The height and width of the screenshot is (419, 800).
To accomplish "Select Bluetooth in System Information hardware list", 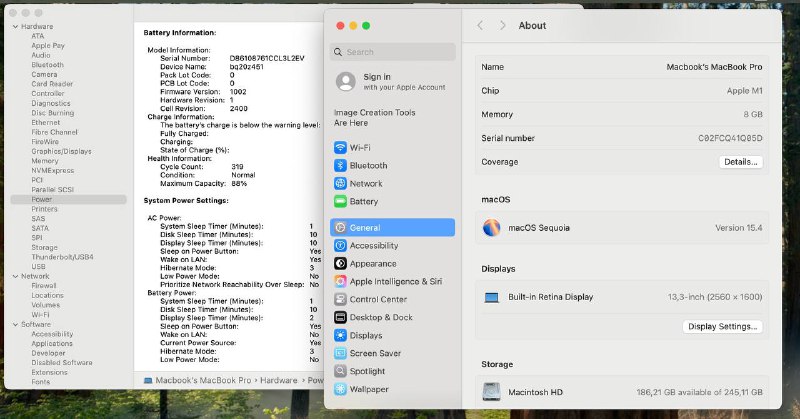I will point(47,65).
